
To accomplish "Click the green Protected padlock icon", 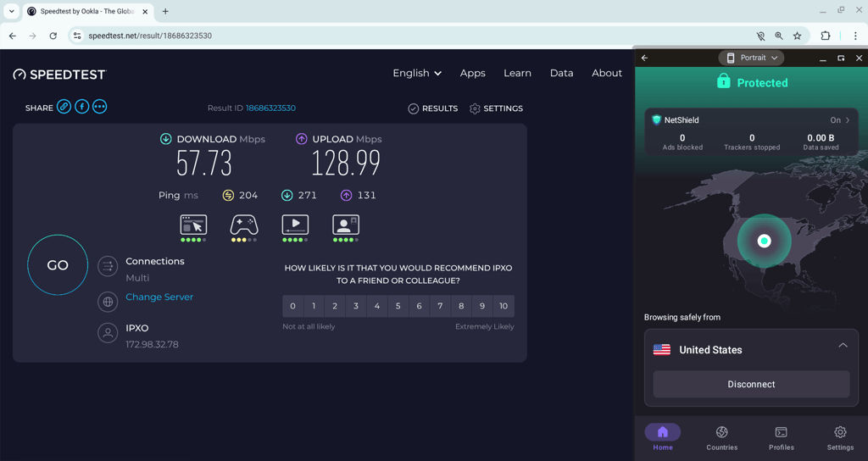I will click(724, 81).
